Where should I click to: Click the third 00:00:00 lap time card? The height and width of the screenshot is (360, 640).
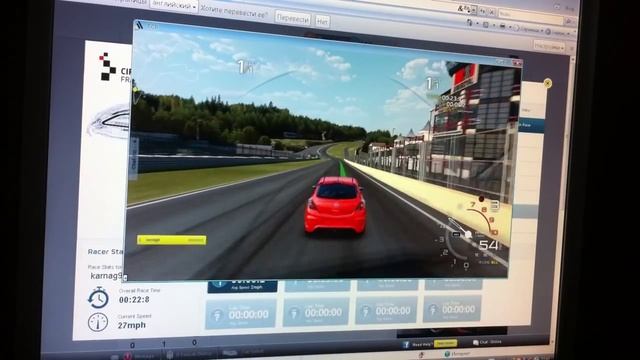click(x=387, y=311)
